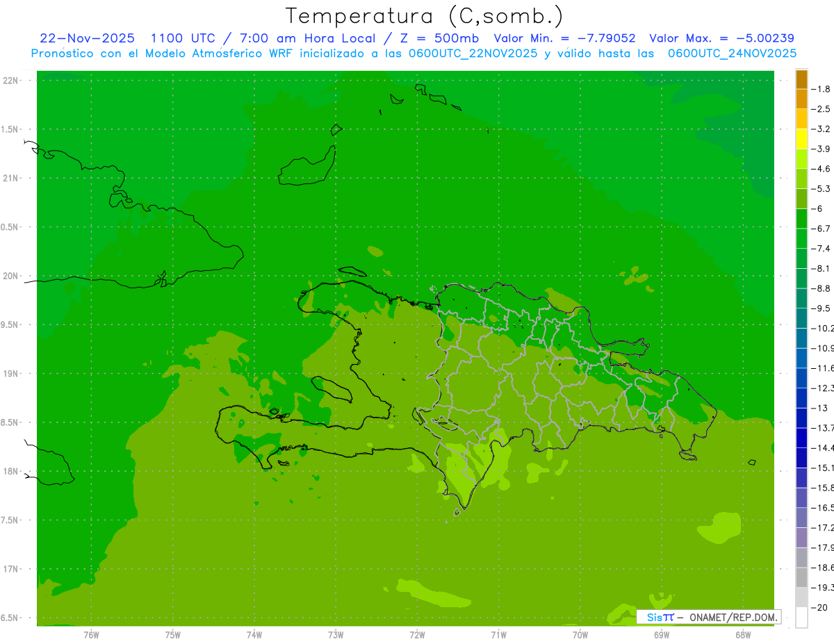Click the "68W" longitude label
834x644 pixels.
(743, 635)
